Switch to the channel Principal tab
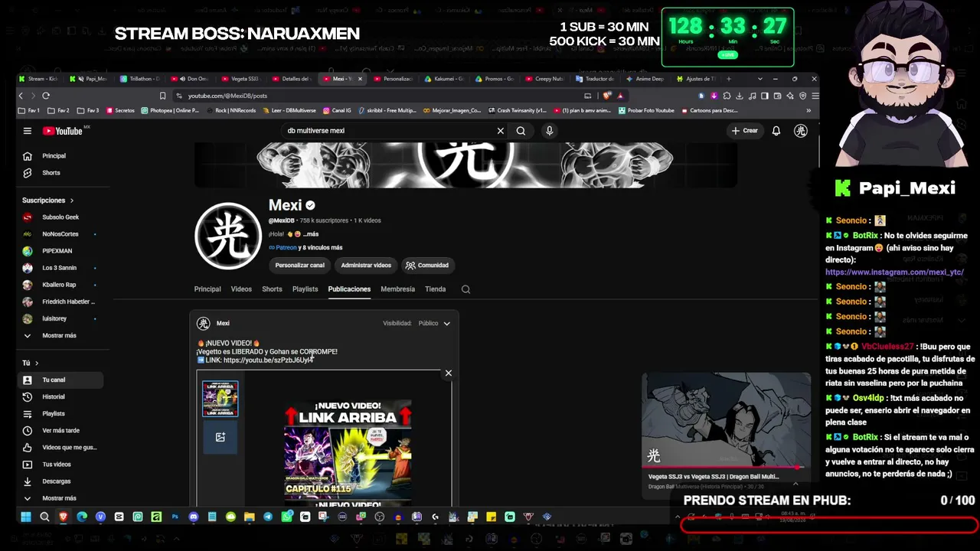This screenshot has width=980, height=551. point(207,289)
